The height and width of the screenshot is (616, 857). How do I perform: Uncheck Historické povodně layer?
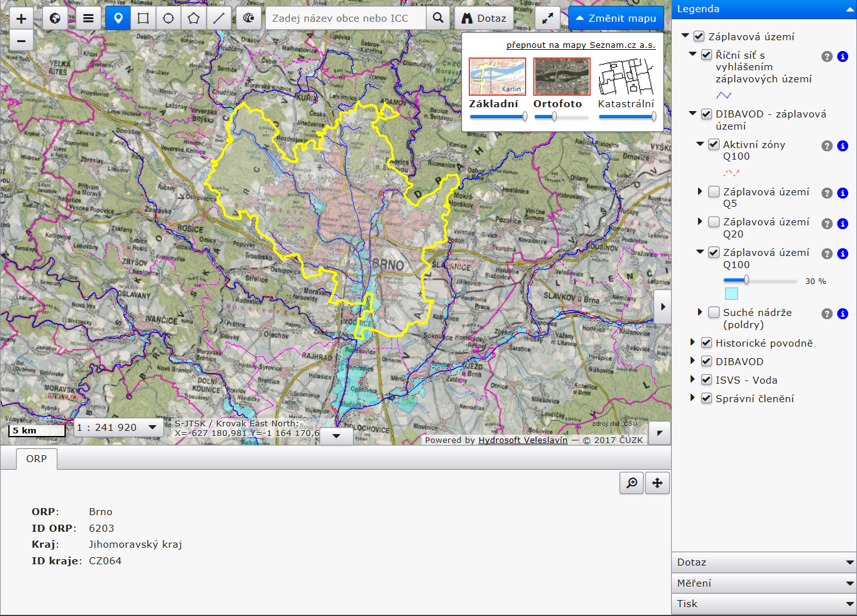click(x=706, y=343)
